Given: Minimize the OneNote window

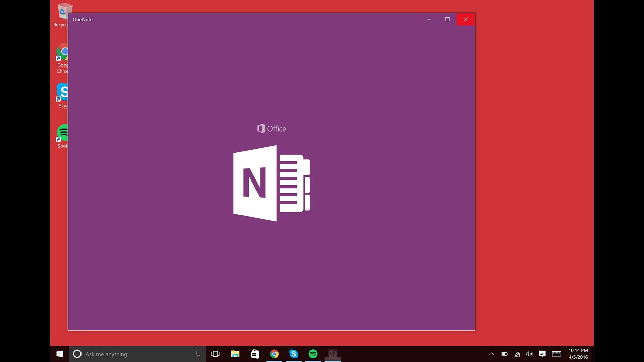Looking at the screenshot, I should pyautogui.click(x=429, y=19).
